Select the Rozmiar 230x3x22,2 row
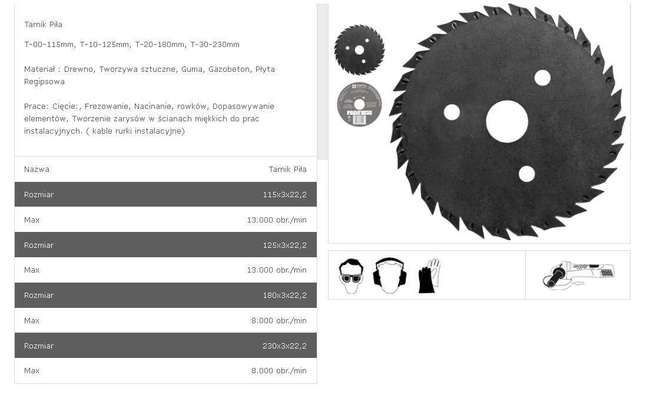 [x=165, y=346]
